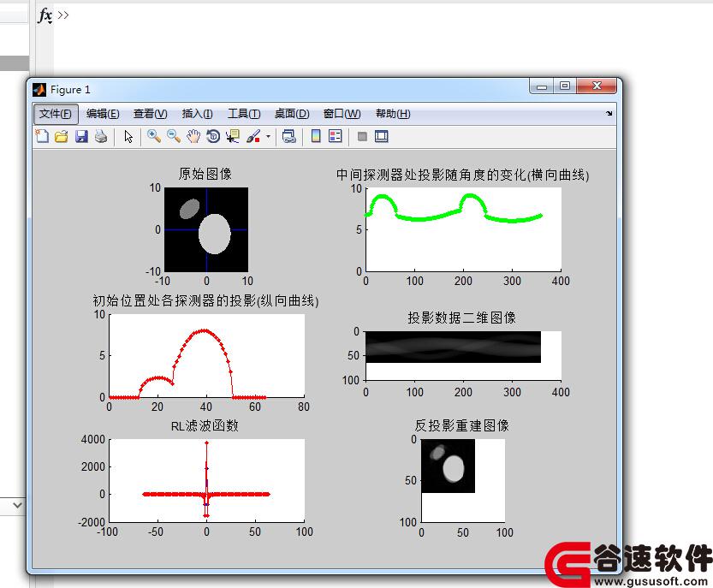Click the Link Plot icon

click(288, 136)
